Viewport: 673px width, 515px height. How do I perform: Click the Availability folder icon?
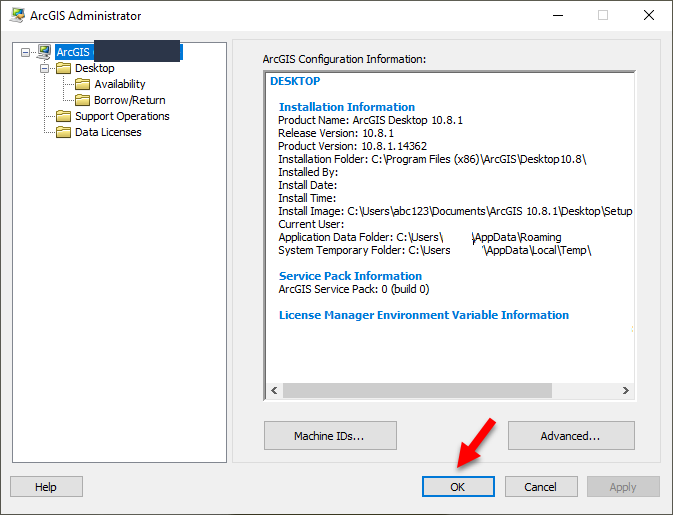coord(82,84)
